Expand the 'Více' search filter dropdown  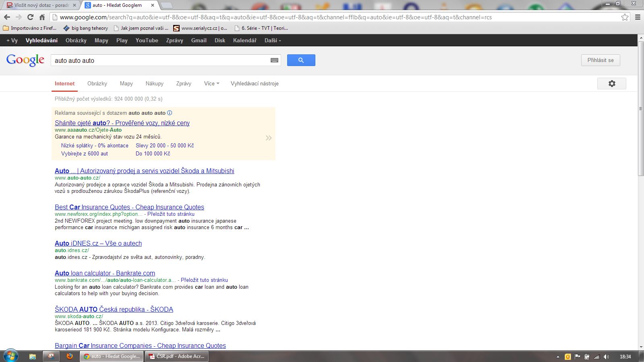(211, 84)
